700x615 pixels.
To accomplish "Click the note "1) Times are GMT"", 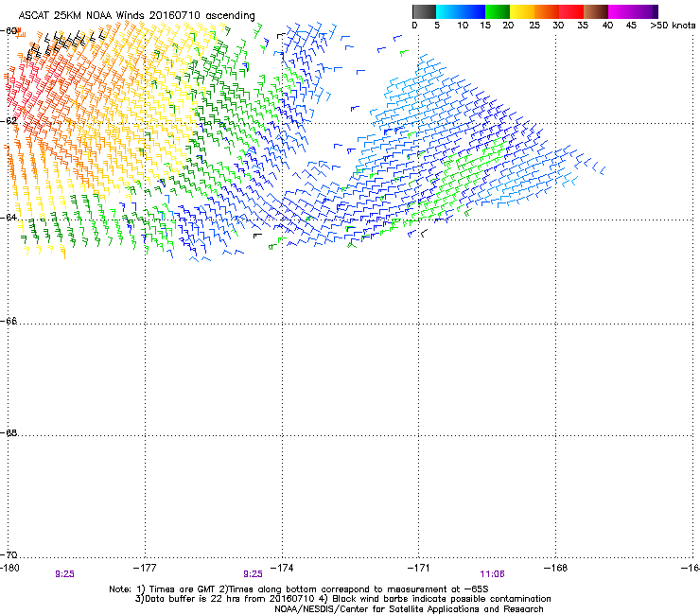I will tap(175, 589).
